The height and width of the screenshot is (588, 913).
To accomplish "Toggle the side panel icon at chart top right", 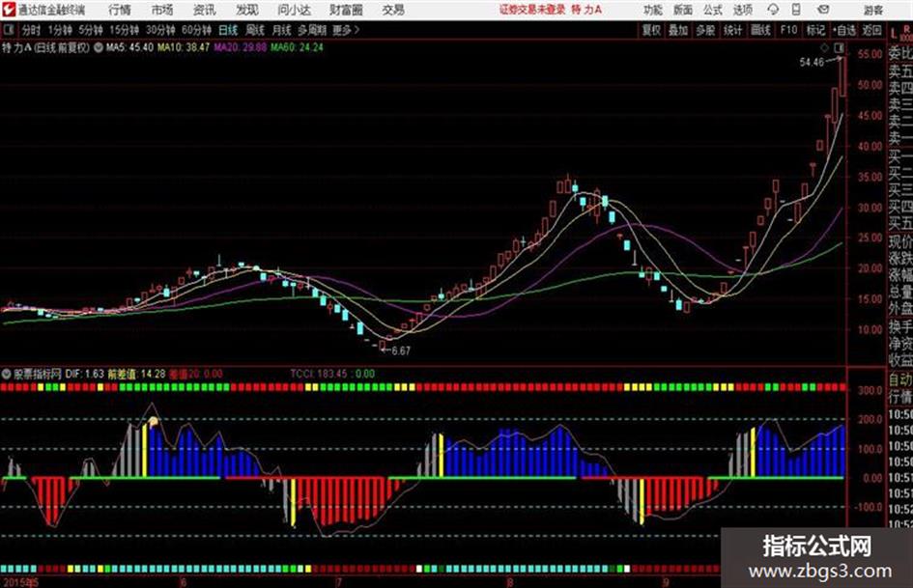I will [x=839, y=47].
